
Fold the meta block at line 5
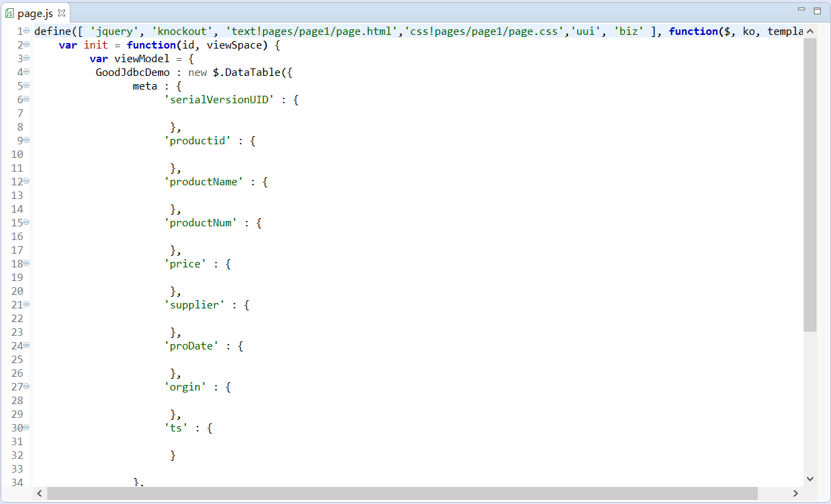pos(26,85)
